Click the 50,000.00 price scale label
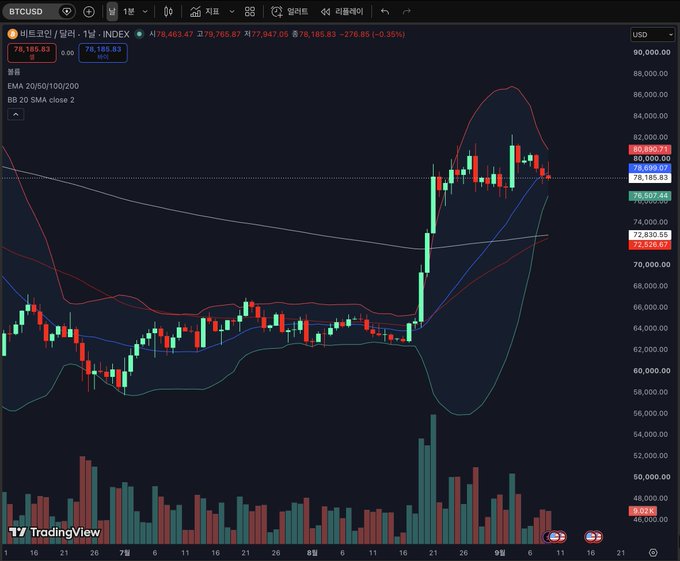Viewport: 680px width, 561px height. coord(651,477)
